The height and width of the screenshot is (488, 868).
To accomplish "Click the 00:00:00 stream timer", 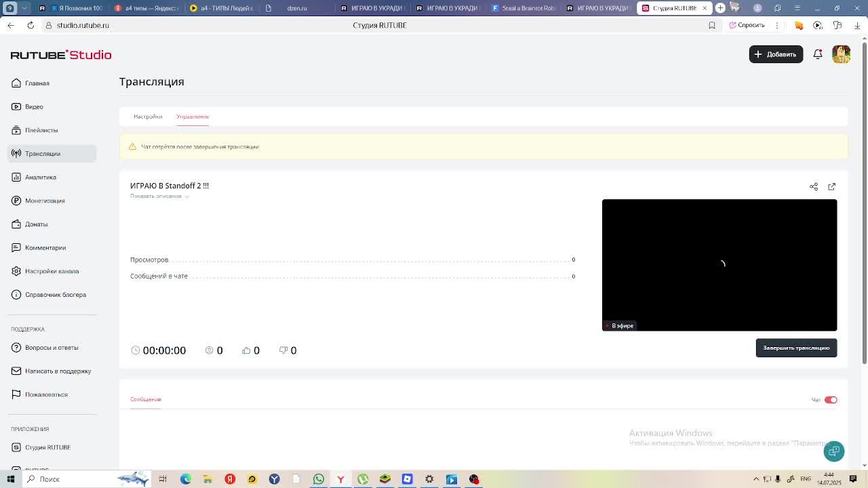I will [x=164, y=350].
